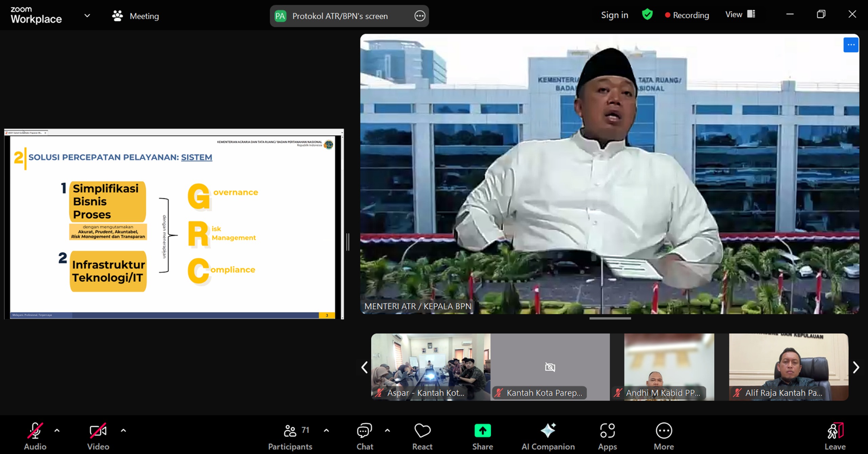Click the green encryption shield icon

pos(647,15)
